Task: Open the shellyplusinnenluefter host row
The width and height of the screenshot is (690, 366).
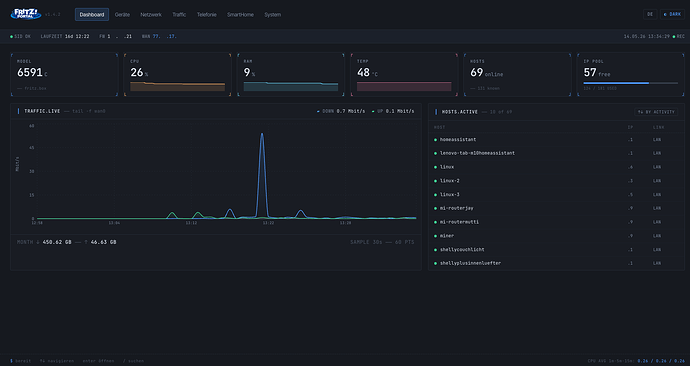Action: point(556,263)
